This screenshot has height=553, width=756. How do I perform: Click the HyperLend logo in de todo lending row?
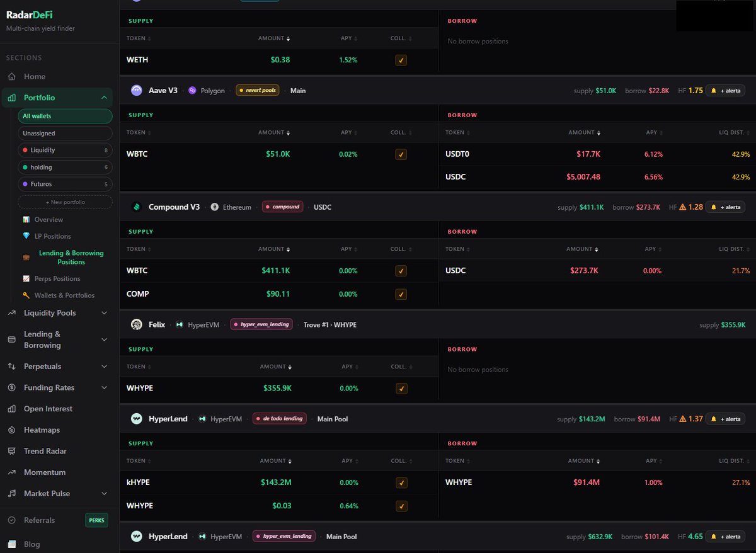coord(137,419)
